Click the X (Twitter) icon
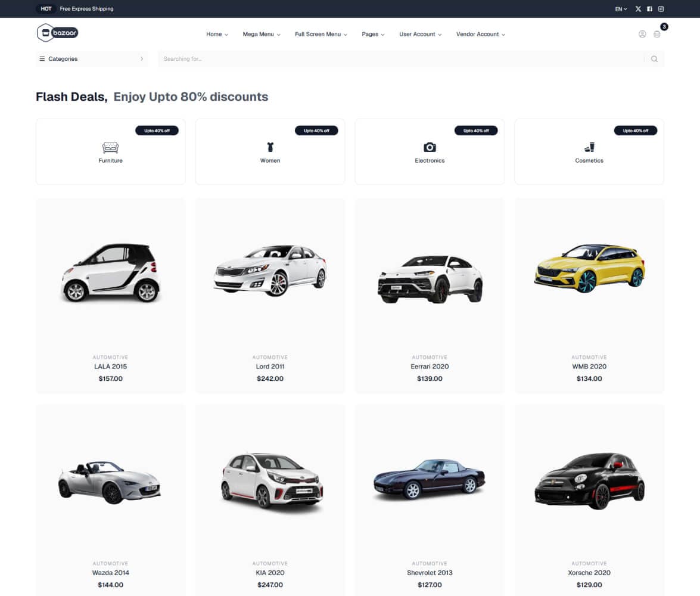700x596 pixels. 638,8
